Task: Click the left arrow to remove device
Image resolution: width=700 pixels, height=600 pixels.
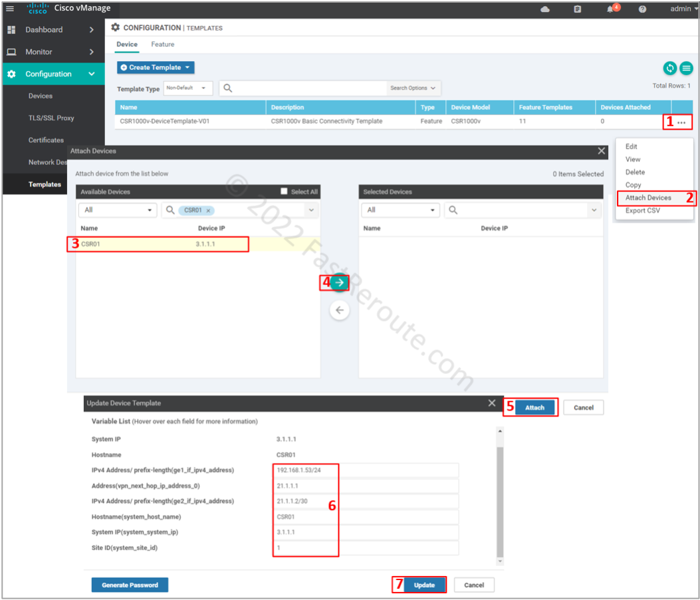Action: [340, 310]
